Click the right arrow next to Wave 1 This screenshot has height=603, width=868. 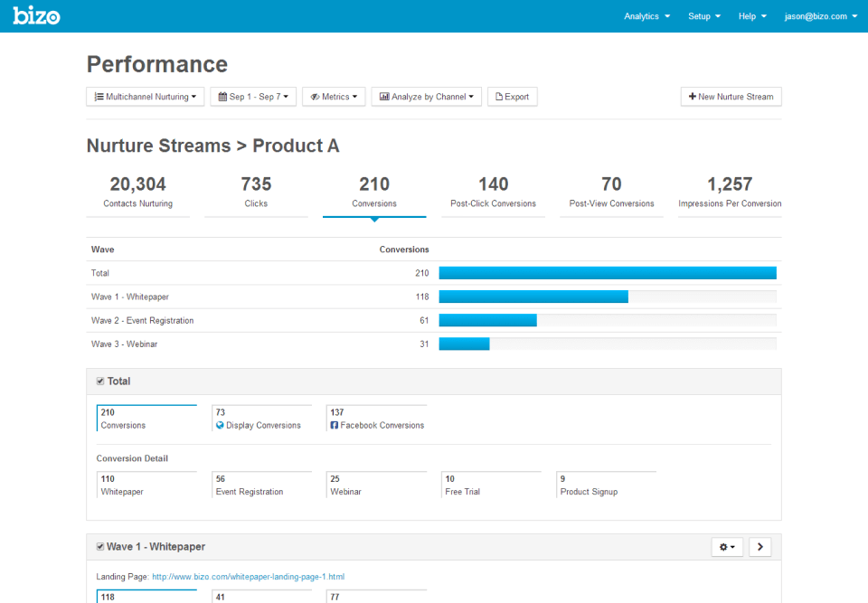[759, 547]
